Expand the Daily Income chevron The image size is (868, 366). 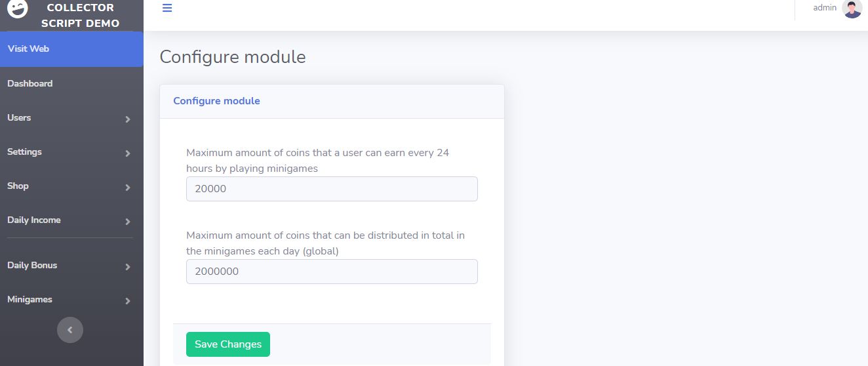[x=128, y=221]
